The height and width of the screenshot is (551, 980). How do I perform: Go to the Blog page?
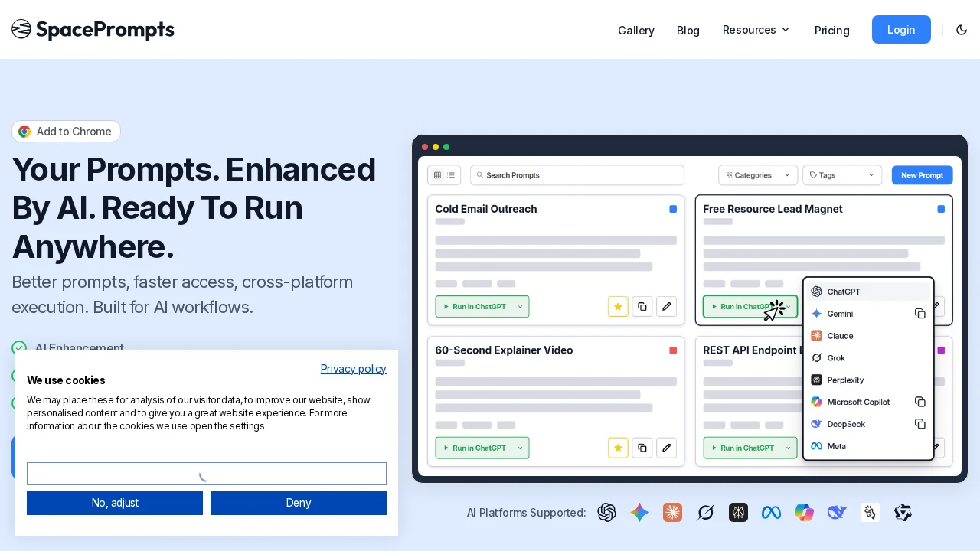coord(688,31)
